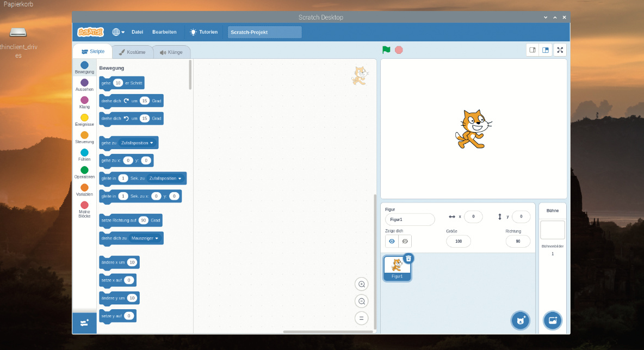Screen dimensions: 644x350
Task: Click the 10 value in gehe Schritt block
Action: (x=118, y=83)
